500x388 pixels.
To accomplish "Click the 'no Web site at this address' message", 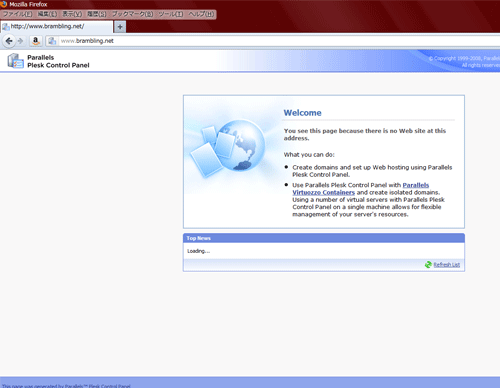I will click(365, 134).
